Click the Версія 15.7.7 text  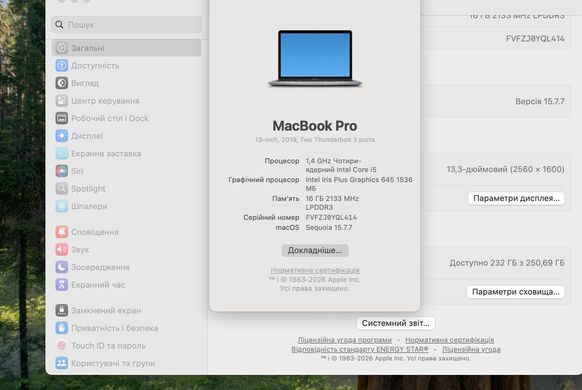click(540, 101)
